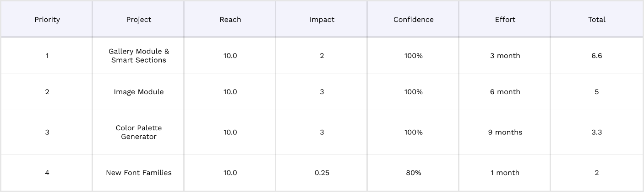This screenshot has height=192, width=644.
Task: Select the Confidence column header
Action: pos(413,19)
